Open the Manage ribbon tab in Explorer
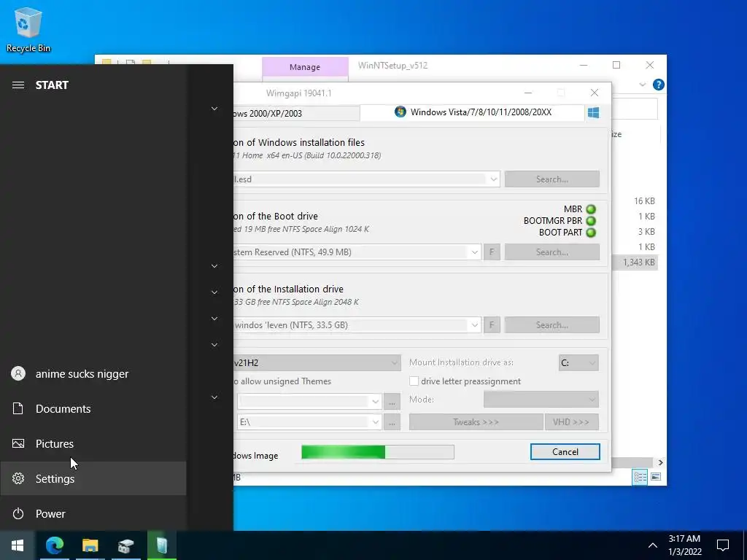The height and width of the screenshot is (560, 747). click(305, 67)
